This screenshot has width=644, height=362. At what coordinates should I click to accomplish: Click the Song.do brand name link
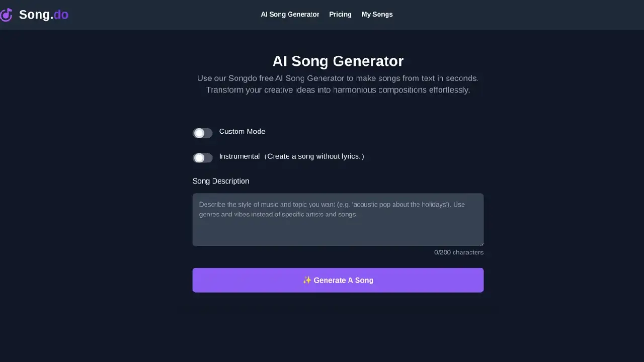point(43,15)
